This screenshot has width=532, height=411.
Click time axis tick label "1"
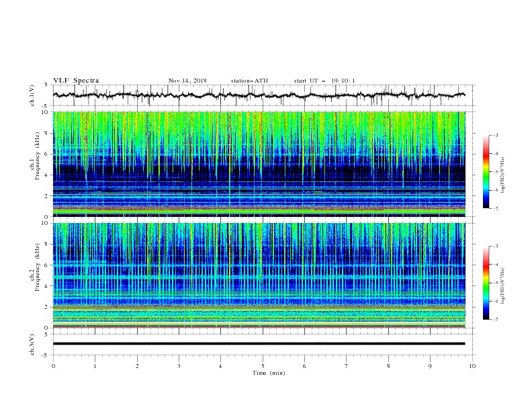click(95, 366)
